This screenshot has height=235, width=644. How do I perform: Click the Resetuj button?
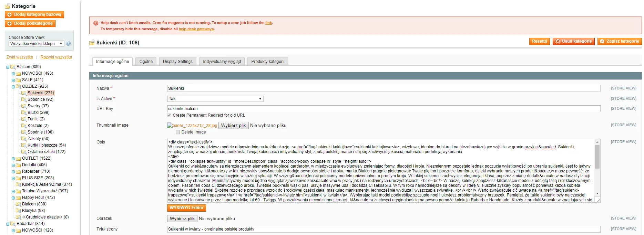coord(540,41)
